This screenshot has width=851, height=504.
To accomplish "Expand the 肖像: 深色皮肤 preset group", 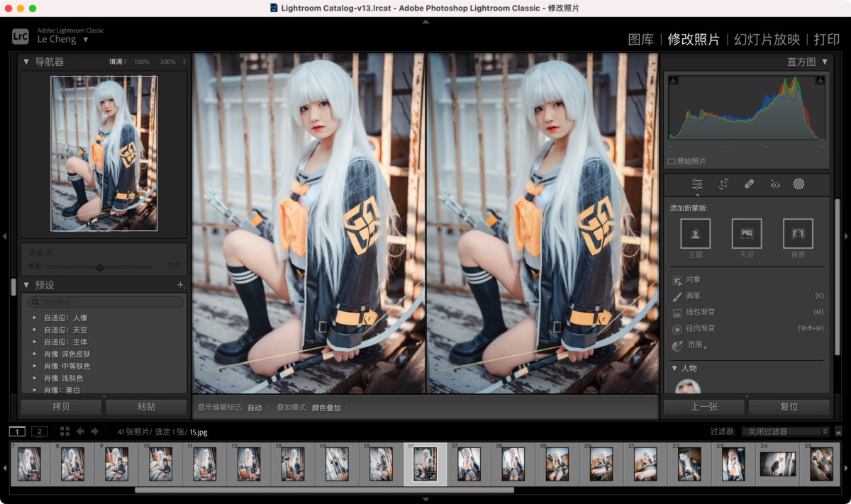I will pyautogui.click(x=34, y=354).
